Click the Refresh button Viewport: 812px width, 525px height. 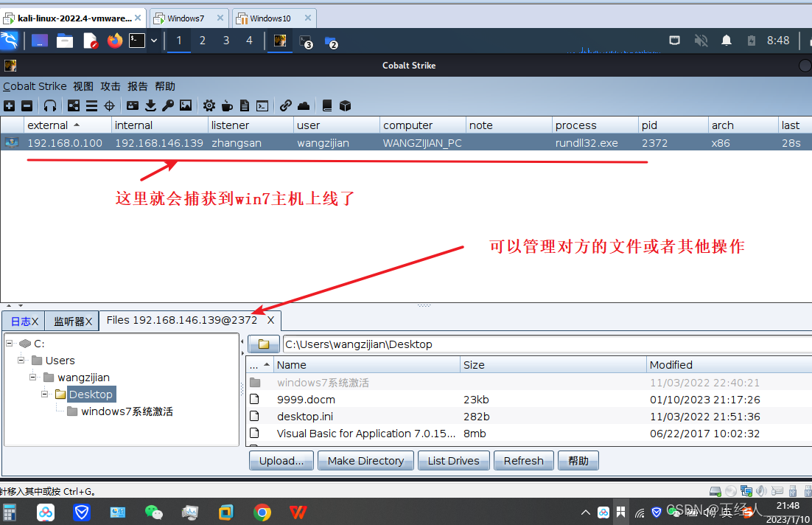pyautogui.click(x=524, y=461)
